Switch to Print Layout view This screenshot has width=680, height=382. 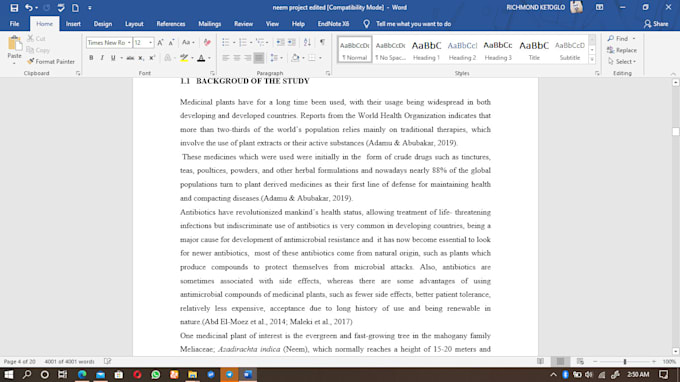point(560,361)
